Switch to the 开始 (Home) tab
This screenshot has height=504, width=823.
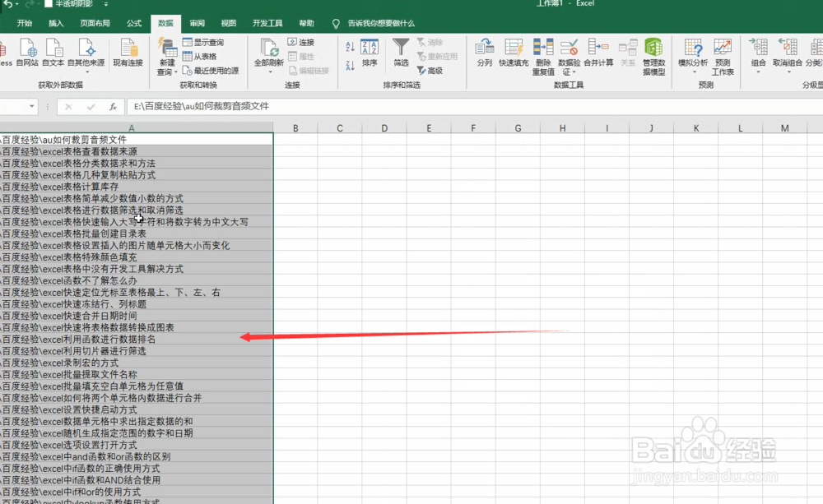(25, 23)
